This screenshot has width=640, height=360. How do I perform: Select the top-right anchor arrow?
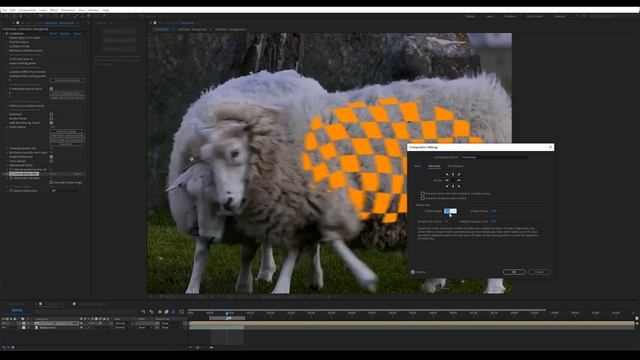coord(459,174)
